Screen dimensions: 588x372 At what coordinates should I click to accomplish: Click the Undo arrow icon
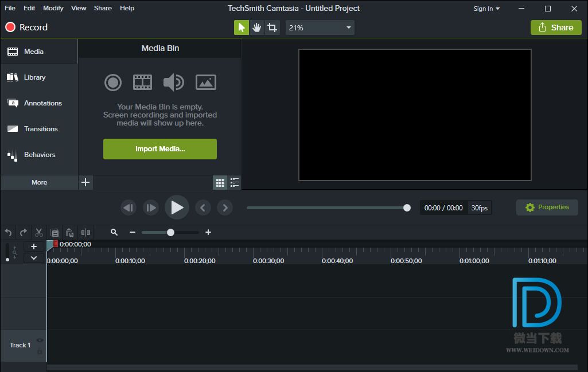(x=8, y=233)
